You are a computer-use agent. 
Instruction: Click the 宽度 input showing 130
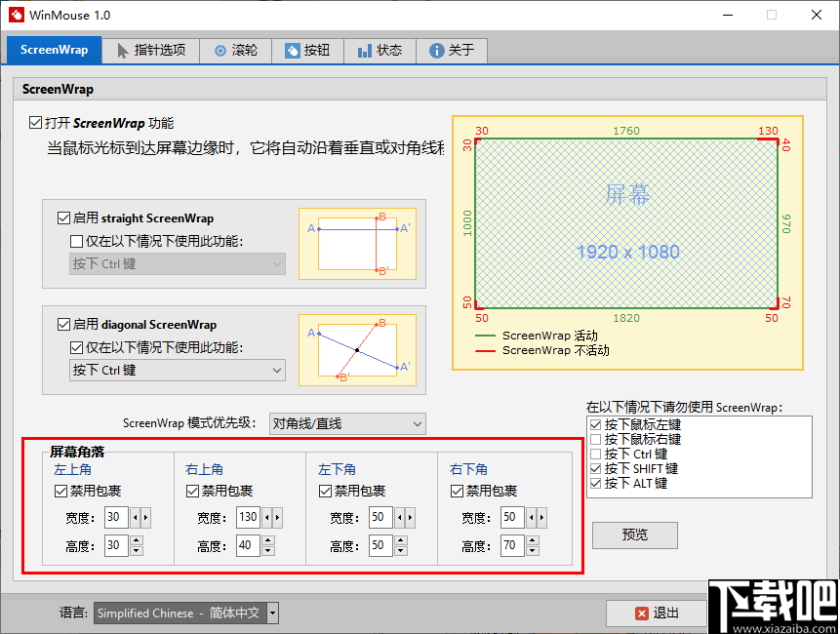247,517
